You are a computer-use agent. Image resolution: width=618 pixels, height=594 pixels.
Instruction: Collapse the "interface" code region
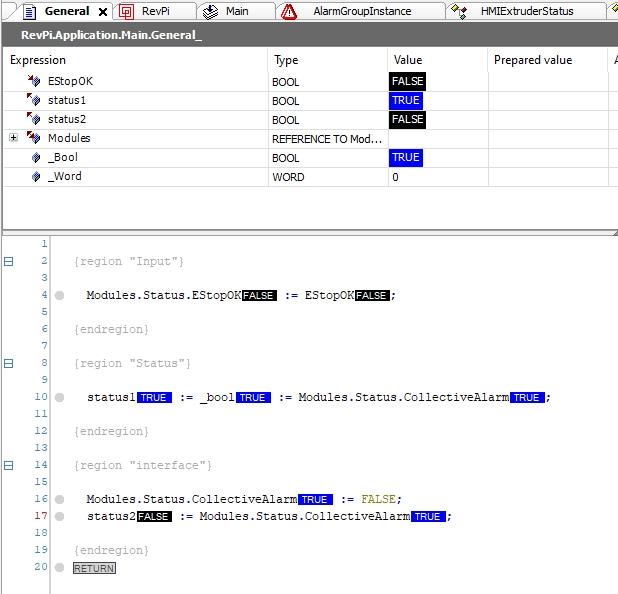[9, 465]
